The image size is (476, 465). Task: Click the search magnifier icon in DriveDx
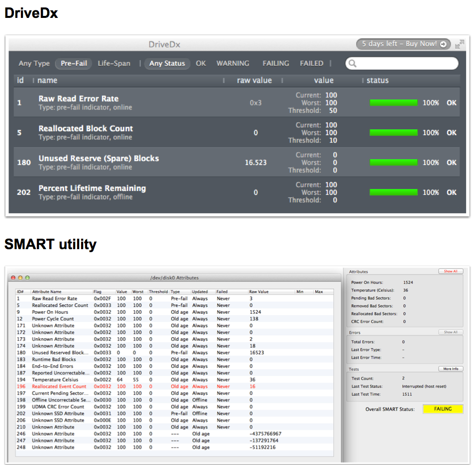353,63
